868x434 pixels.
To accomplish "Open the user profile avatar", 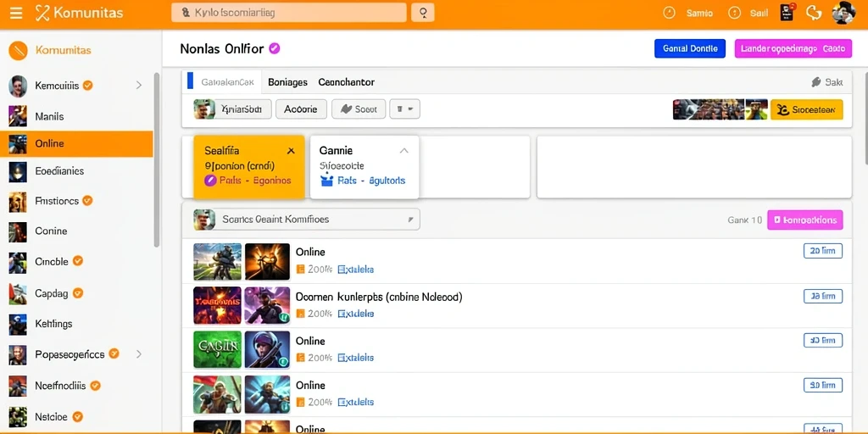I will coord(844,13).
